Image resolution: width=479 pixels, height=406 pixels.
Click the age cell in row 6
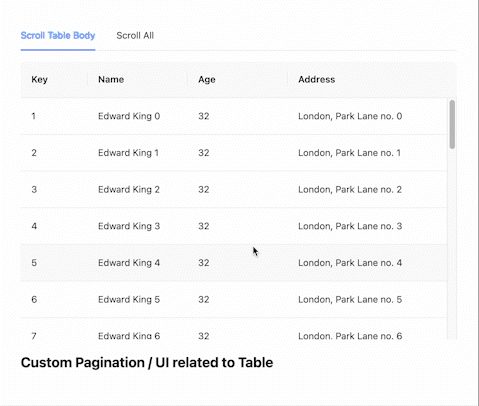(x=204, y=300)
